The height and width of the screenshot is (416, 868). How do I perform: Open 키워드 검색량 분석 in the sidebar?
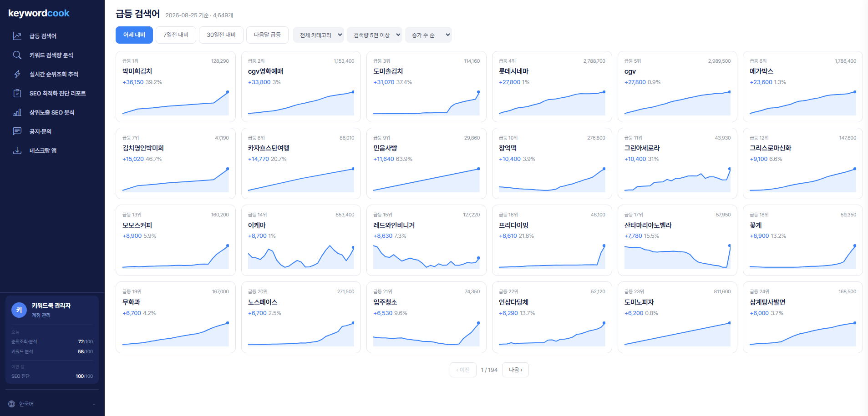pyautogui.click(x=52, y=55)
